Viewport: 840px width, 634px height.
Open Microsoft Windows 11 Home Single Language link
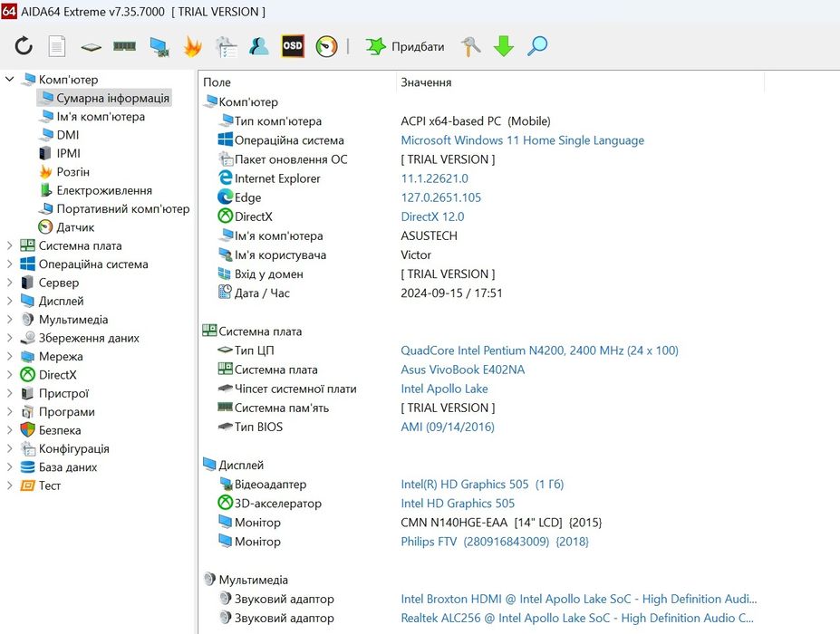coord(522,140)
